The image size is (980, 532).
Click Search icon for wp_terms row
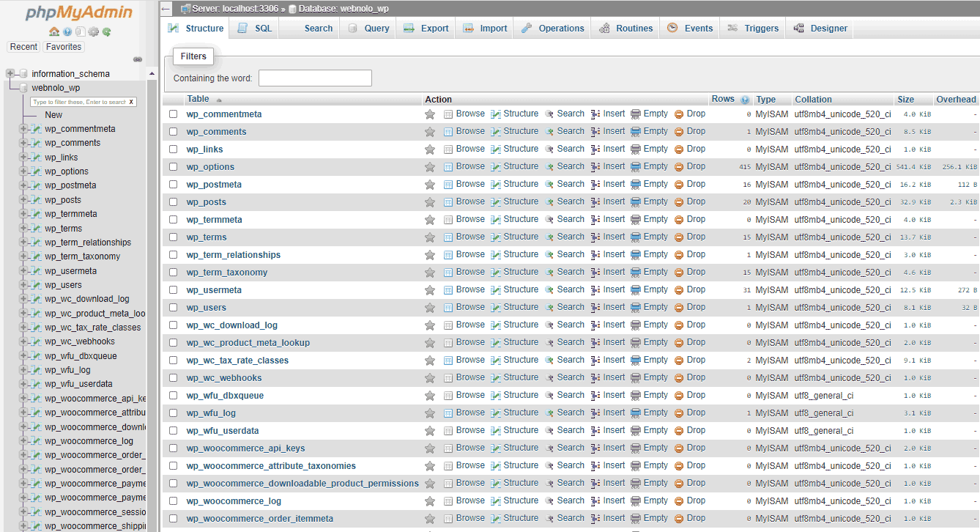coord(549,237)
